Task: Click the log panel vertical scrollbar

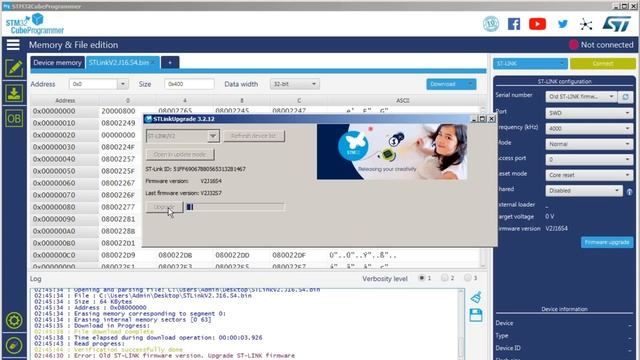Action: pyautogui.click(x=461, y=324)
